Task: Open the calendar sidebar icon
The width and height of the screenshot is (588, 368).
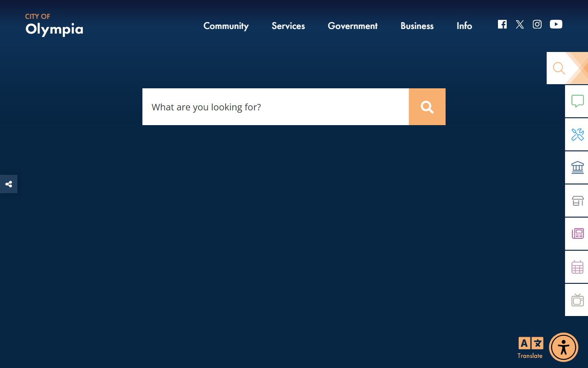Action: 577,267
